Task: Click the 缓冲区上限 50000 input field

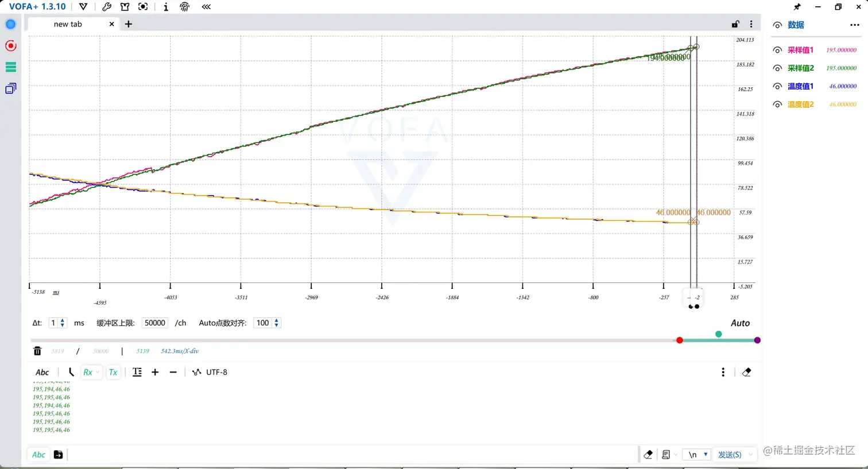Action: point(155,323)
